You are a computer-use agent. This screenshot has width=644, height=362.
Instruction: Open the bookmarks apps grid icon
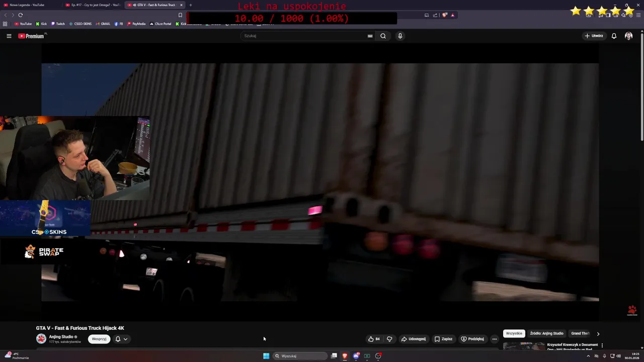point(5,24)
